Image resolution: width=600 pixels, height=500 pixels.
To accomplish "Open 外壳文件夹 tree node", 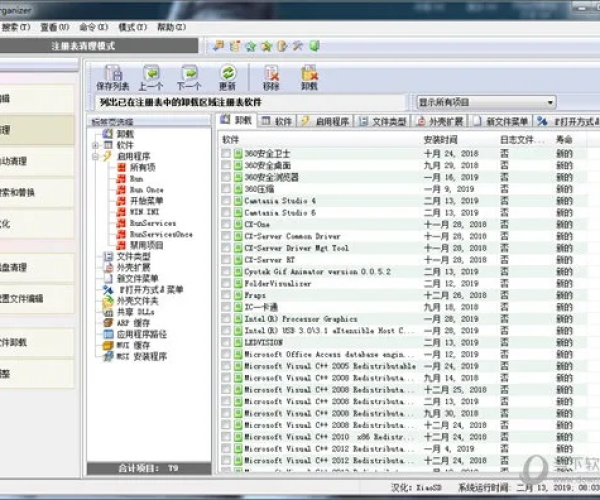I will click(x=137, y=301).
